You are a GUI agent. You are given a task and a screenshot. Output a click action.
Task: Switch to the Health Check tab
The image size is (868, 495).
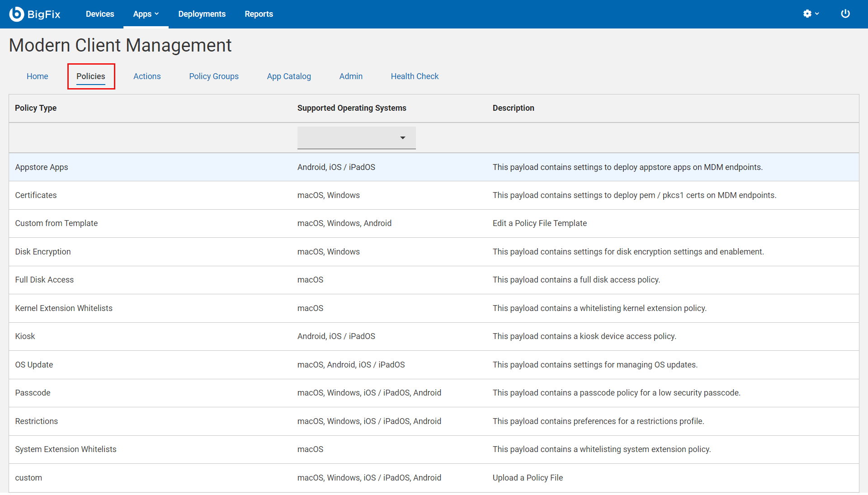coord(415,76)
